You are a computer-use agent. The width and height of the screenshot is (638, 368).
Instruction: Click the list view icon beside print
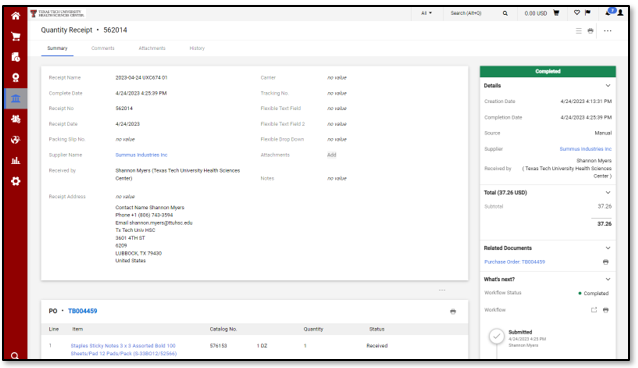pos(579,31)
